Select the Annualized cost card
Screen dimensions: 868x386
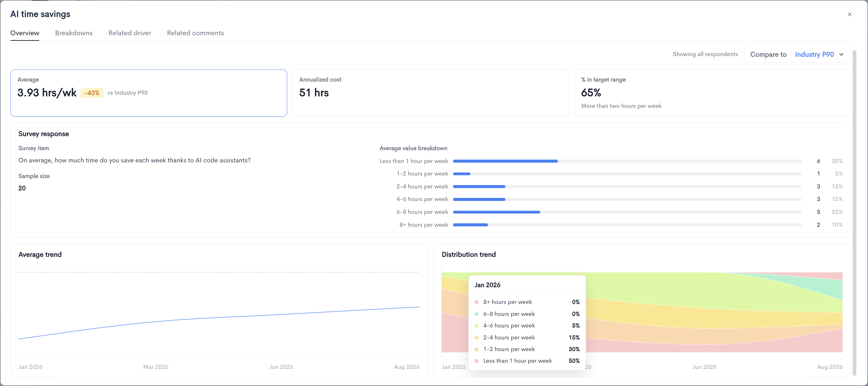click(430, 93)
